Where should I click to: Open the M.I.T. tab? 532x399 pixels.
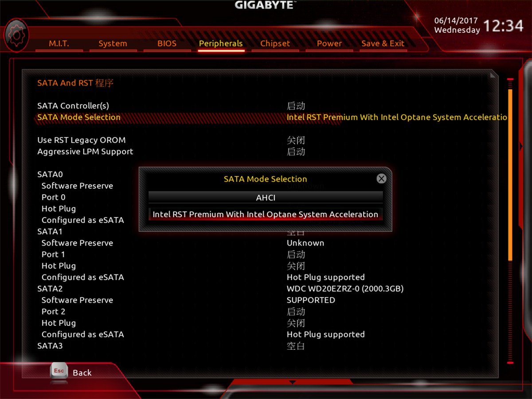point(59,43)
